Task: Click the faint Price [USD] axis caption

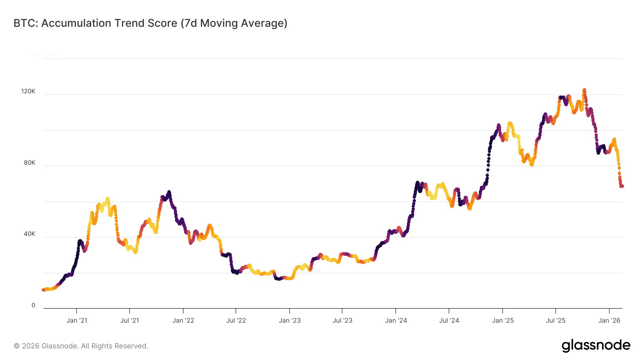Action: (x=43, y=54)
